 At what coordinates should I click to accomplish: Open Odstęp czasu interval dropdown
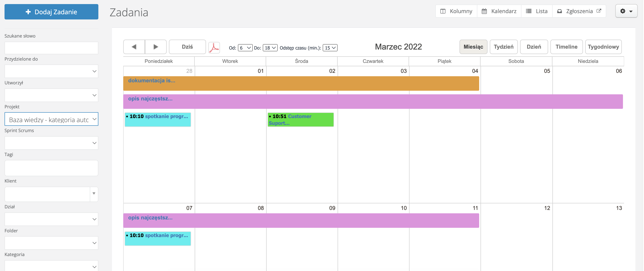(330, 48)
